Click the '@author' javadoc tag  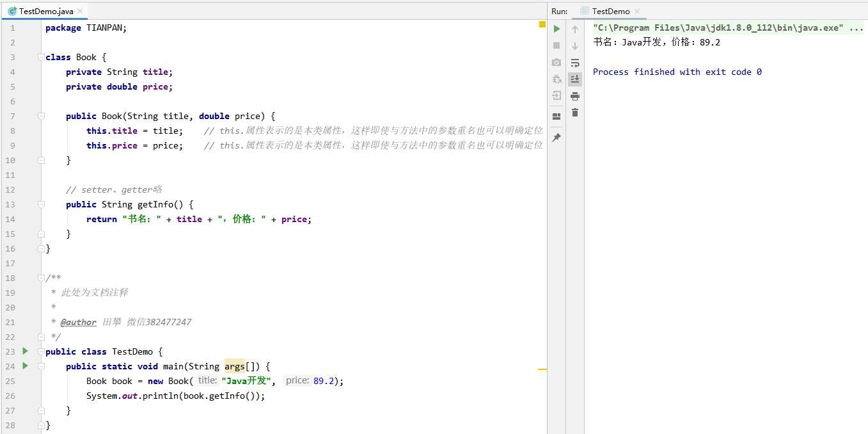point(79,322)
